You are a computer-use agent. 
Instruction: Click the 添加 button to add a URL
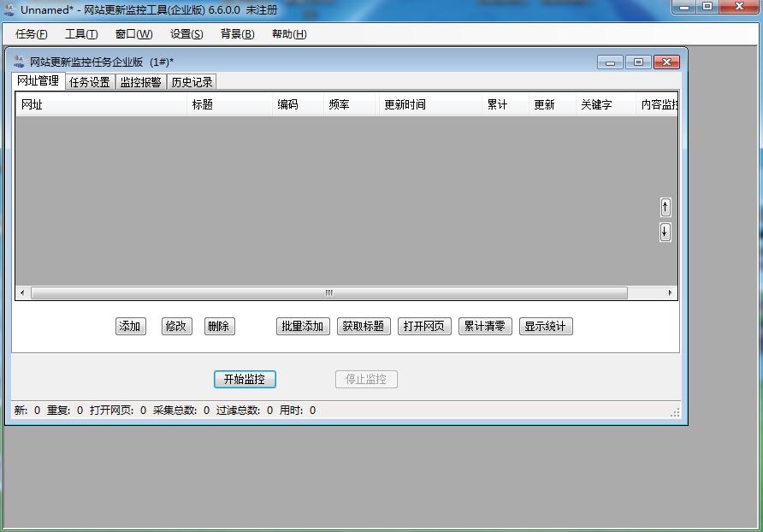130,326
